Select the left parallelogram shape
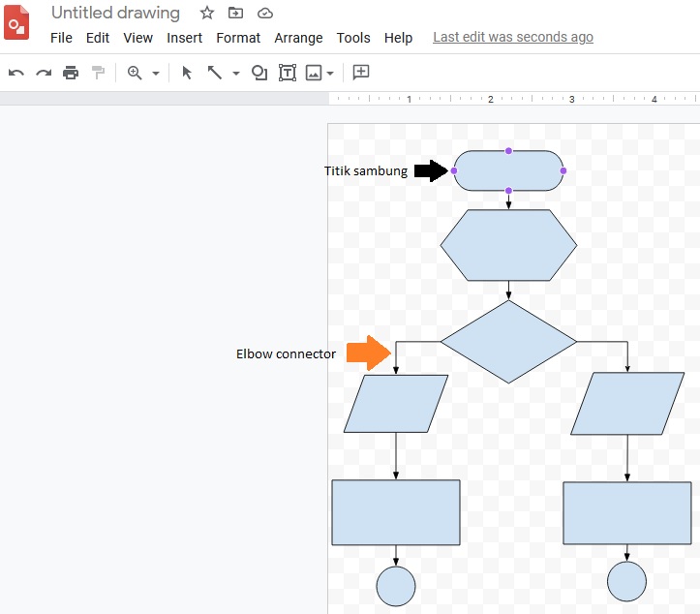 point(396,404)
